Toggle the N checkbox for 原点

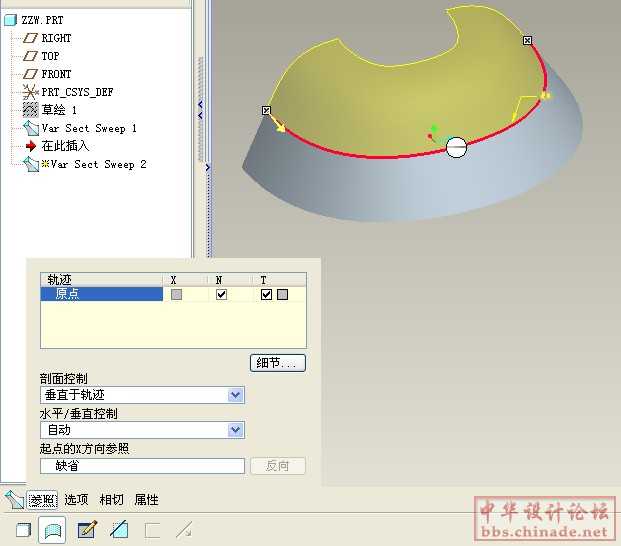point(221,294)
